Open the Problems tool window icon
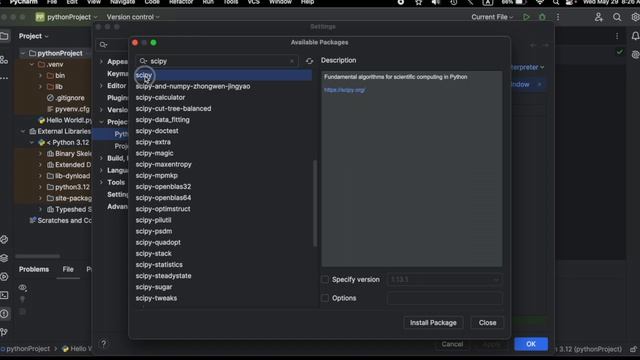The width and height of the screenshot is (640, 360). (4, 314)
